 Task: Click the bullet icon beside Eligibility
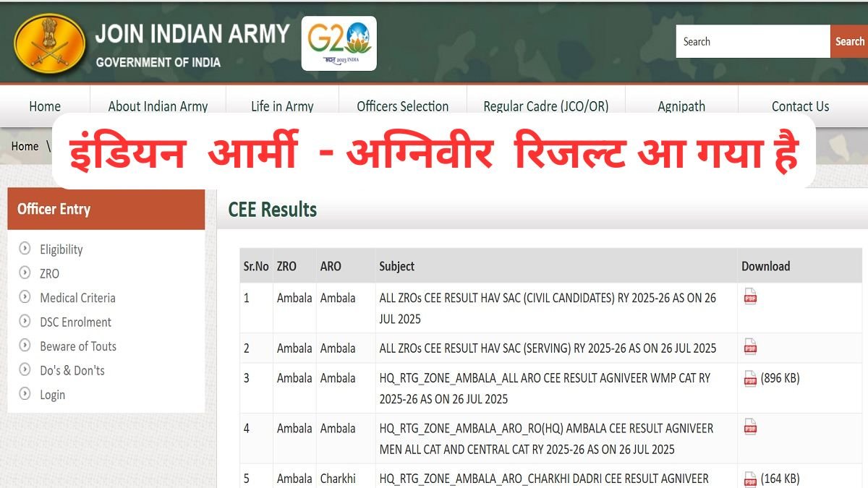(25, 249)
